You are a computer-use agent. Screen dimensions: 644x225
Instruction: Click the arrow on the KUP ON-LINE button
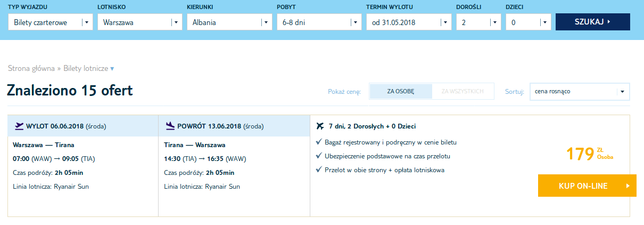tap(628, 186)
